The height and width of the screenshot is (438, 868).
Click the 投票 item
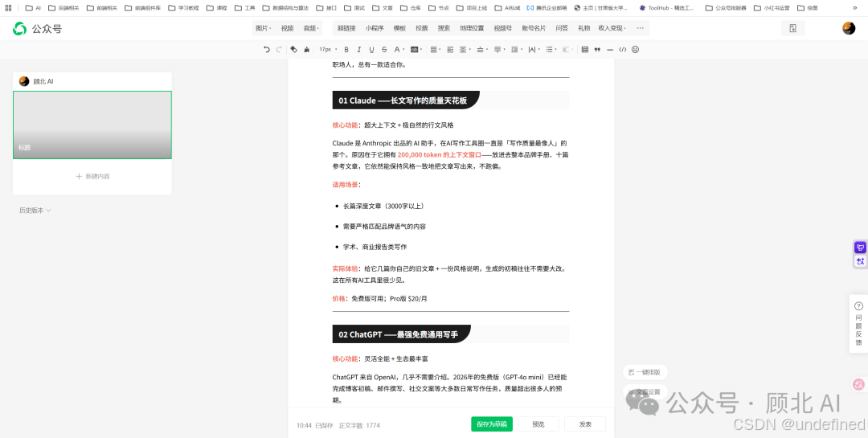point(422,28)
